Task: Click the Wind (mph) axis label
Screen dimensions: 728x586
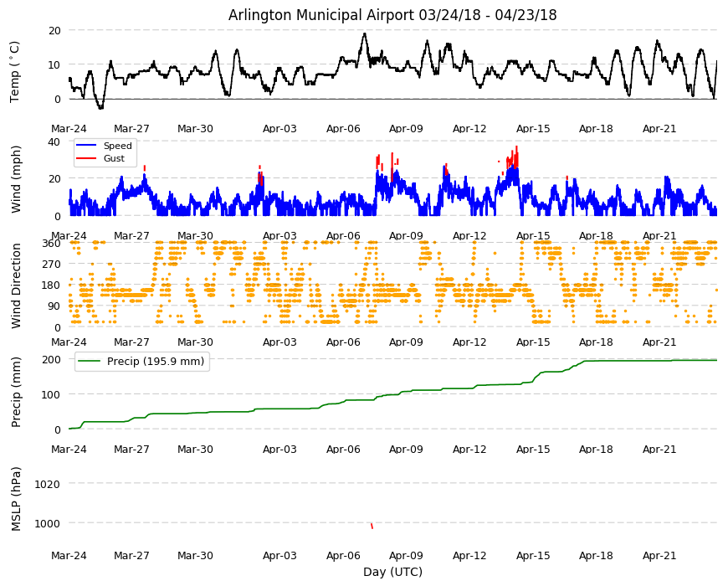Action: point(16,179)
